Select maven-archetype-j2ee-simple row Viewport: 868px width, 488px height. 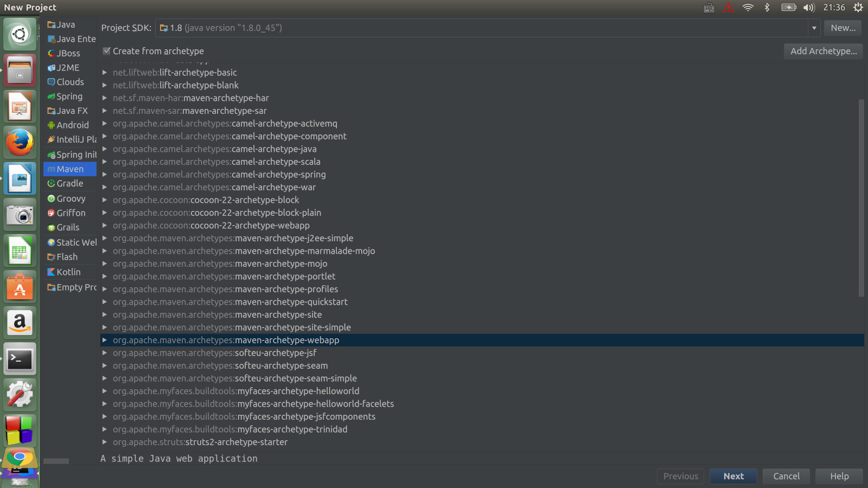tap(482, 238)
